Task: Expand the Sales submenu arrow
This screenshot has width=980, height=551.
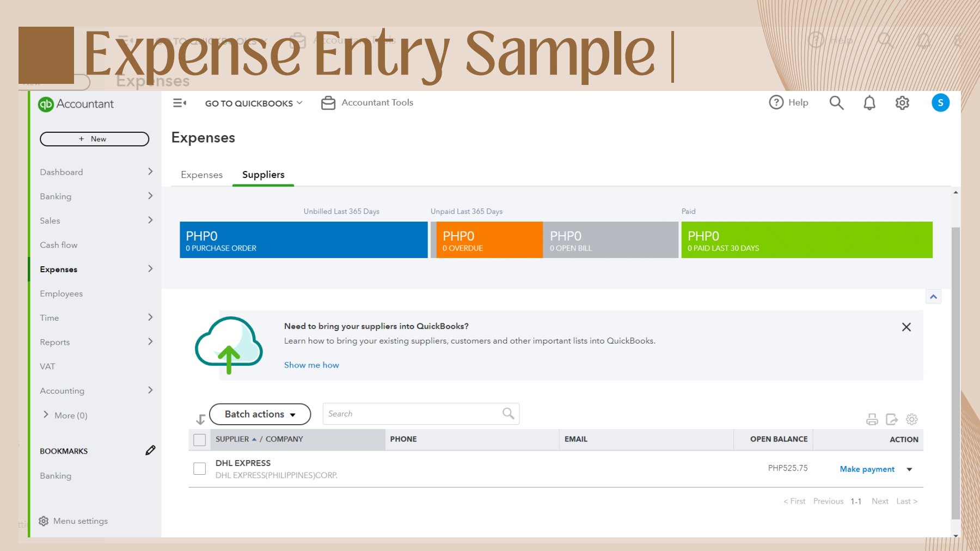Action: tap(150, 220)
